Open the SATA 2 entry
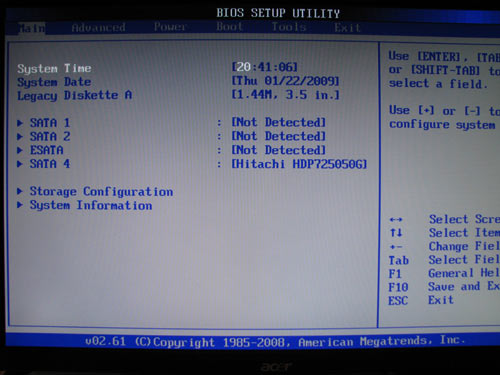 pos(50,137)
